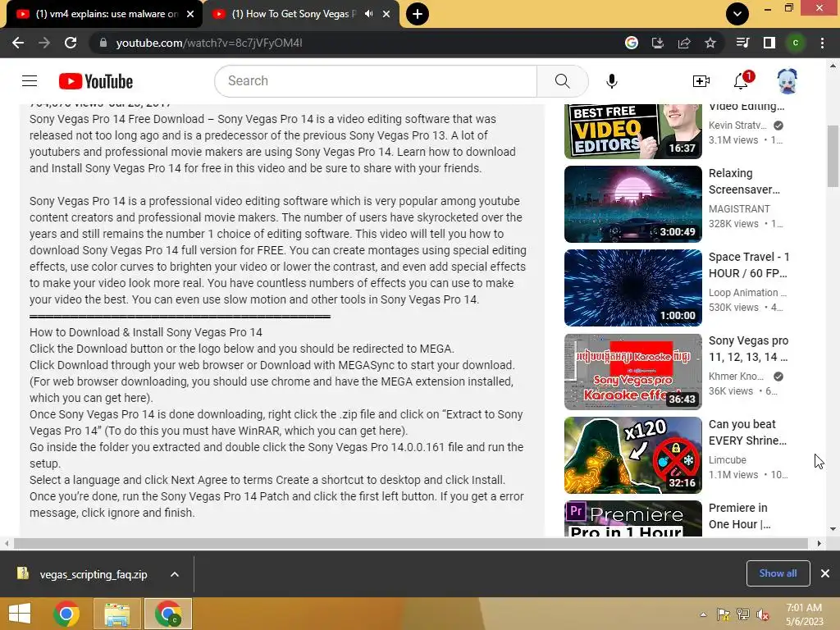Image resolution: width=840 pixels, height=630 pixels.
Task: Go to YouTube home via logo
Action: pyautogui.click(x=96, y=81)
